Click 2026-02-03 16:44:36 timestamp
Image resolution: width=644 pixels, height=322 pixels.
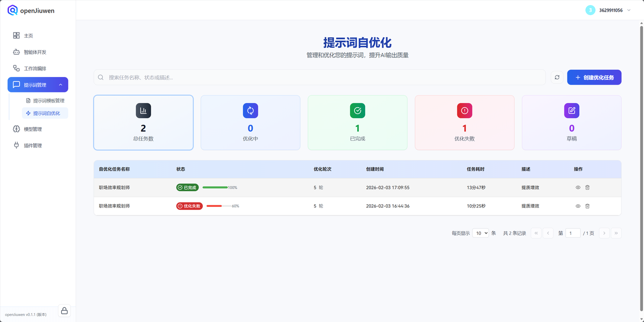pos(387,206)
